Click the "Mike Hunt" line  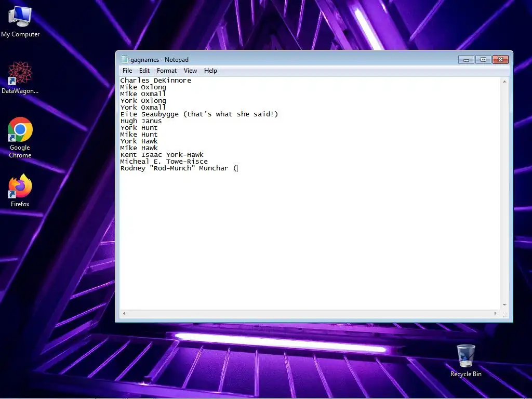(x=139, y=135)
